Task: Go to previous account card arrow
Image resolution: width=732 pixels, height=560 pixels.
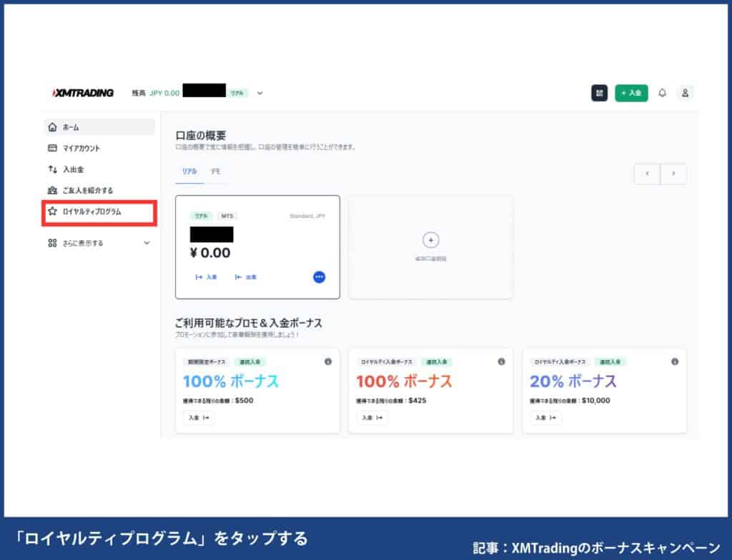Action: click(x=647, y=174)
